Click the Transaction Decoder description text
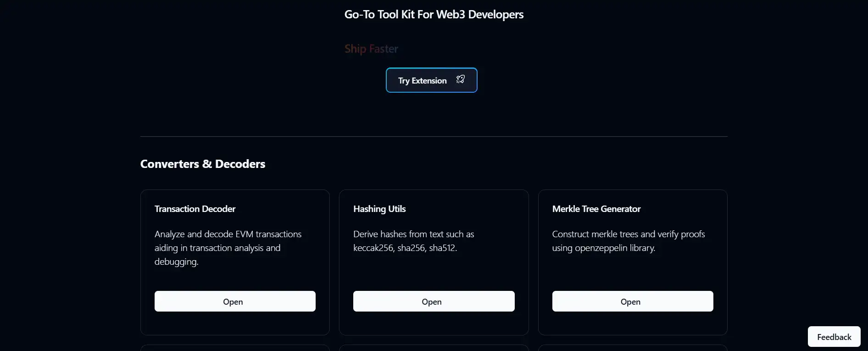This screenshot has height=351, width=868. point(228,248)
